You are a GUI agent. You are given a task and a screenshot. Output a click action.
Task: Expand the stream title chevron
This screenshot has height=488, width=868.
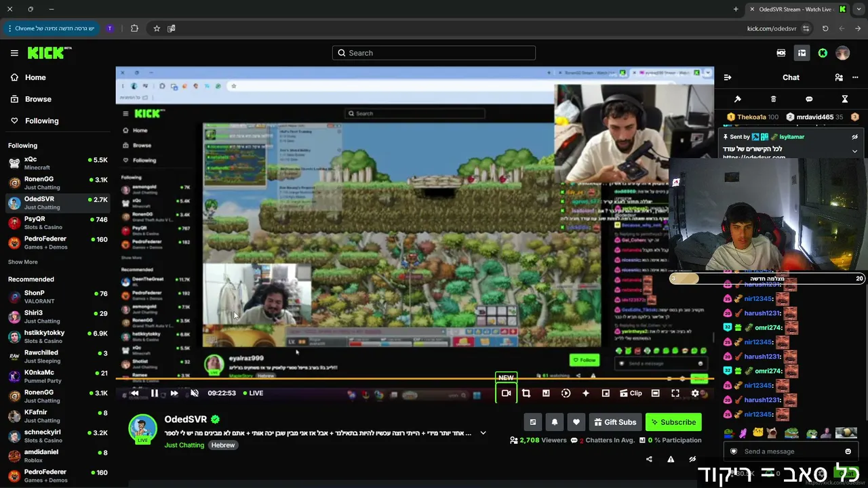click(x=483, y=433)
